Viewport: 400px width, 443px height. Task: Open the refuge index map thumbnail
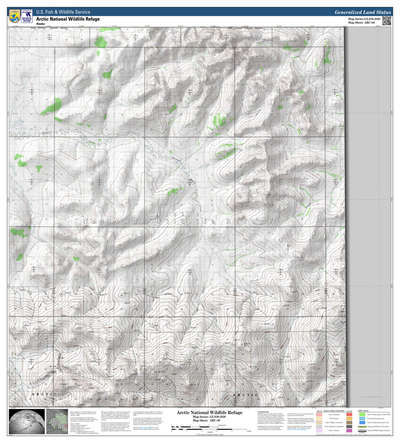click(57, 421)
